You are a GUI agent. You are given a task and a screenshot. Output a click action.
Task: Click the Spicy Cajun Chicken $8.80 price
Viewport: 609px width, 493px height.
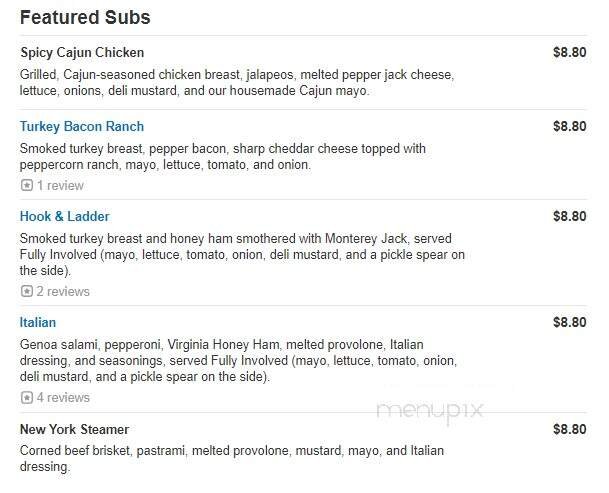tap(569, 53)
